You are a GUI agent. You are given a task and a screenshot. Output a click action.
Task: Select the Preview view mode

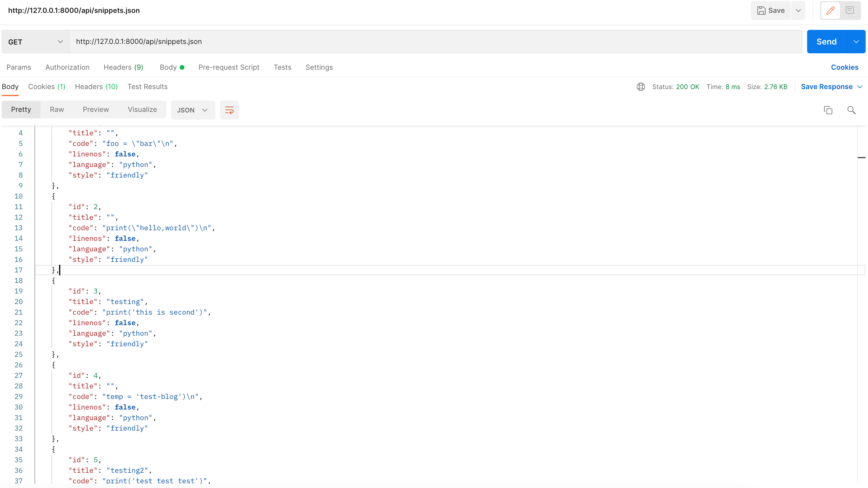(x=96, y=109)
